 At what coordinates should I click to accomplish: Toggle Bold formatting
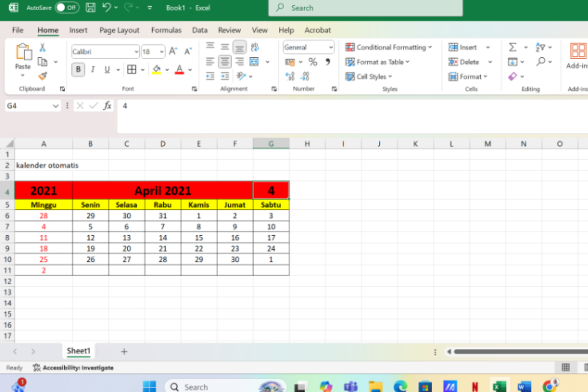tap(78, 70)
